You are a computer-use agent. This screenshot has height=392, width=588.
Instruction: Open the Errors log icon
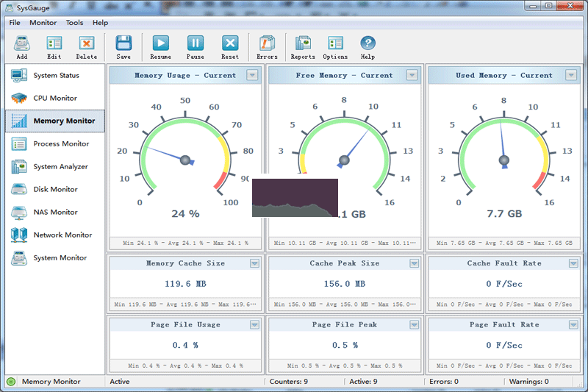click(267, 44)
